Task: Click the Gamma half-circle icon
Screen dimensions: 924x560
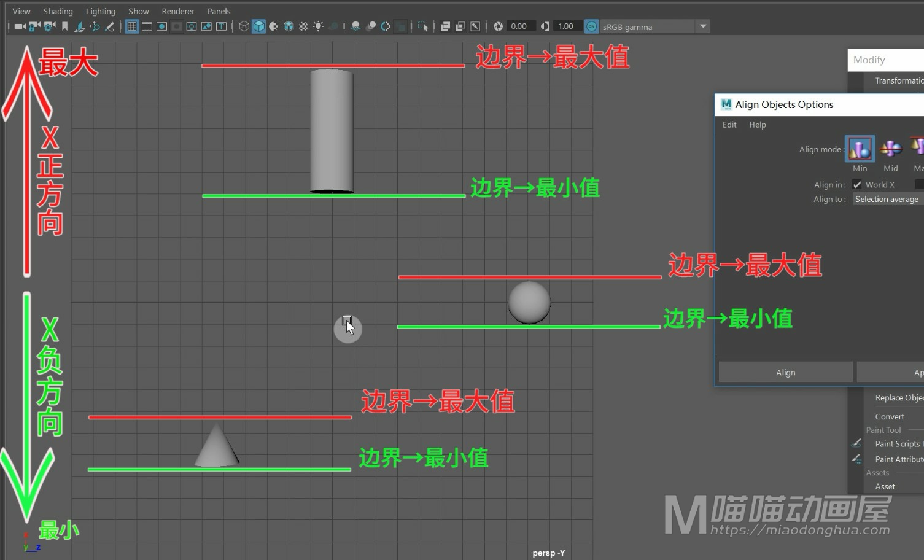Action: [x=545, y=26]
